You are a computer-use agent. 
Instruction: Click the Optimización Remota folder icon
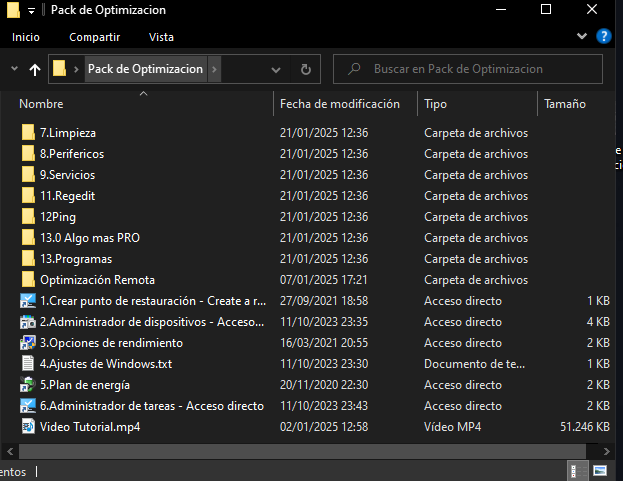(28, 280)
